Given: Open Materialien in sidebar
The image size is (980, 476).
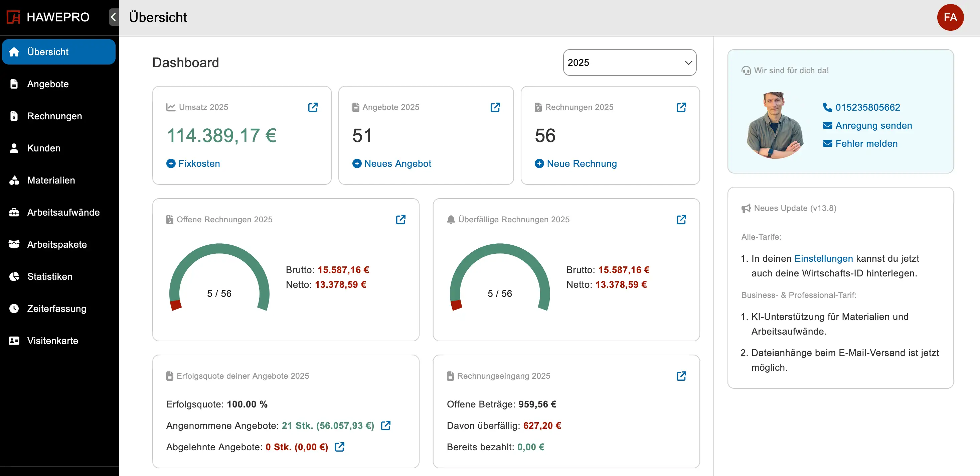Looking at the screenshot, I should tap(58, 180).
